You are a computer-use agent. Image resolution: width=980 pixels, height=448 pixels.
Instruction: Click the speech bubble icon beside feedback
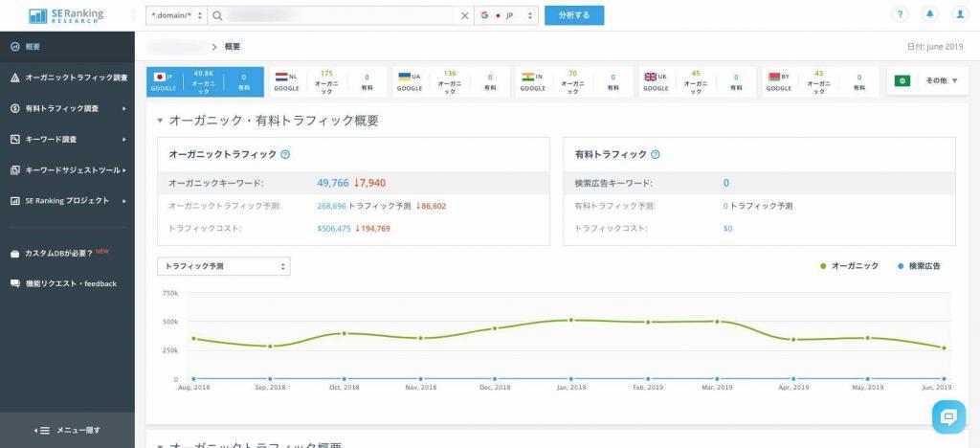(x=15, y=283)
